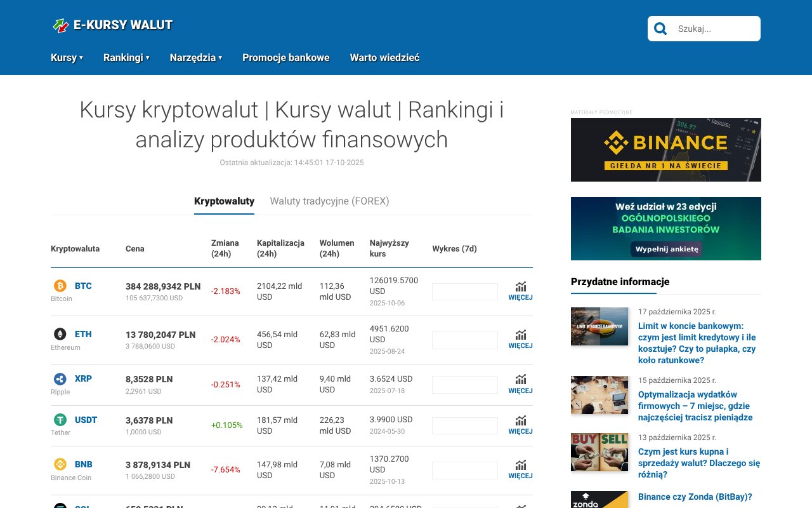Open the chart icon in the Bitcoin row
The width and height of the screenshot is (812, 508).
[x=520, y=286]
